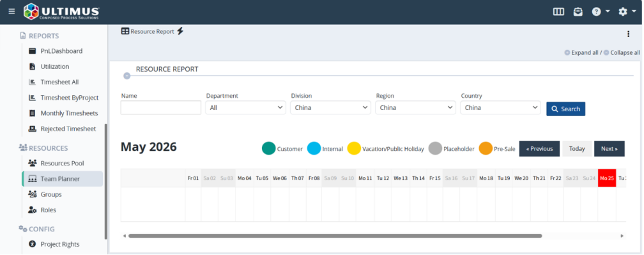Screen dimensions: 644x255
Task: Open the inbox tray icon in header
Action: click(578, 12)
